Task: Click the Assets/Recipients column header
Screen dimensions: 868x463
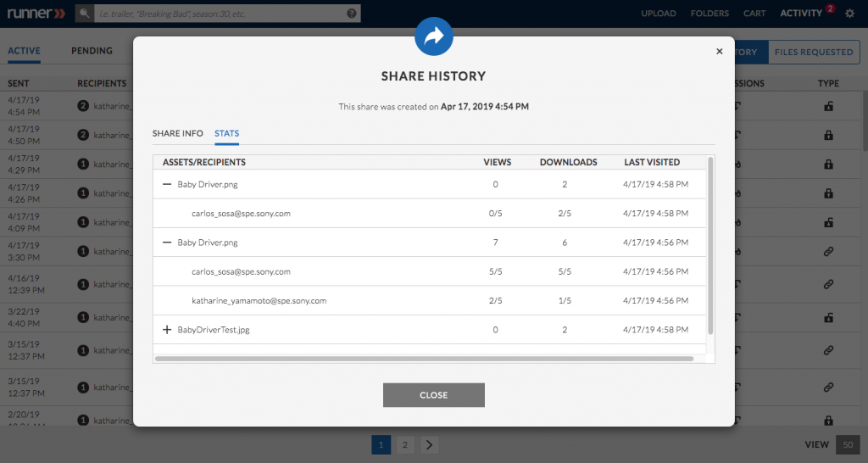Action: pyautogui.click(x=204, y=162)
